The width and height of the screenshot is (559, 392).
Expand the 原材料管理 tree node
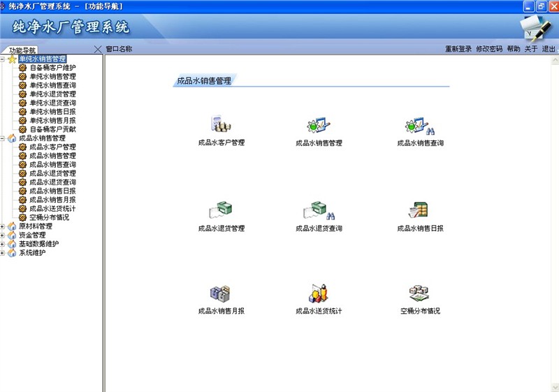coord(3,226)
